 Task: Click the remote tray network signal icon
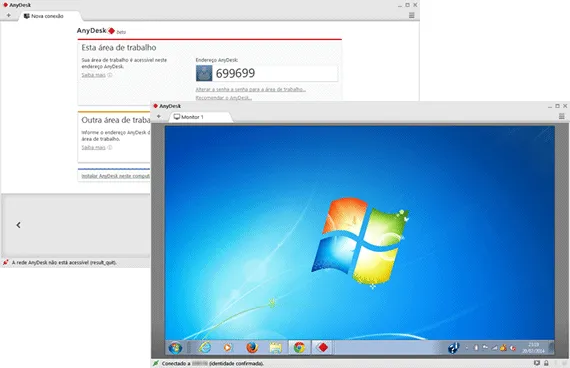494,348
